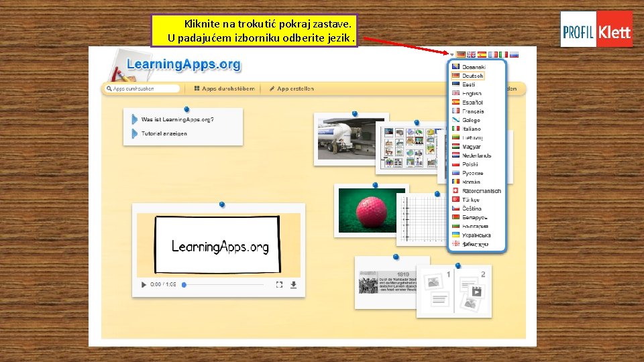Image resolution: width=644 pixels, height=362 pixels.
Task: Click the Lithuanian flag icon in list
Action: click(x=455, y=137)
